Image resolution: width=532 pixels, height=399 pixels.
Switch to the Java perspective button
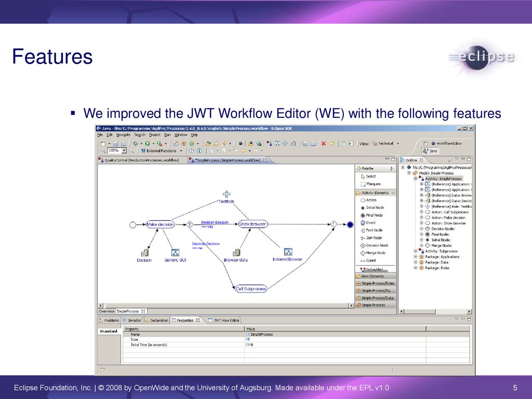(x=430, y=151)
